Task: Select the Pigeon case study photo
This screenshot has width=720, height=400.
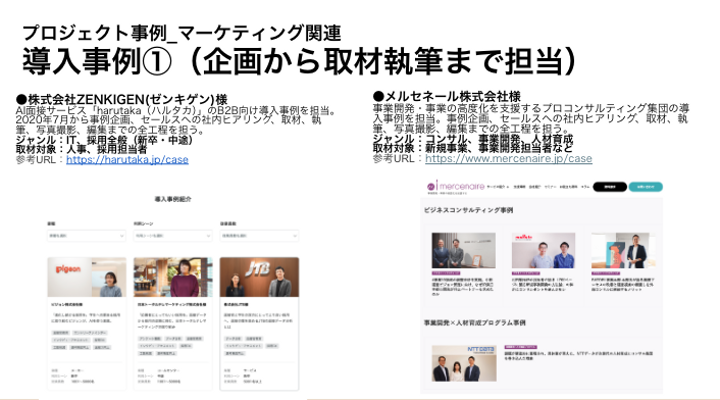Action: click(87, 277)
